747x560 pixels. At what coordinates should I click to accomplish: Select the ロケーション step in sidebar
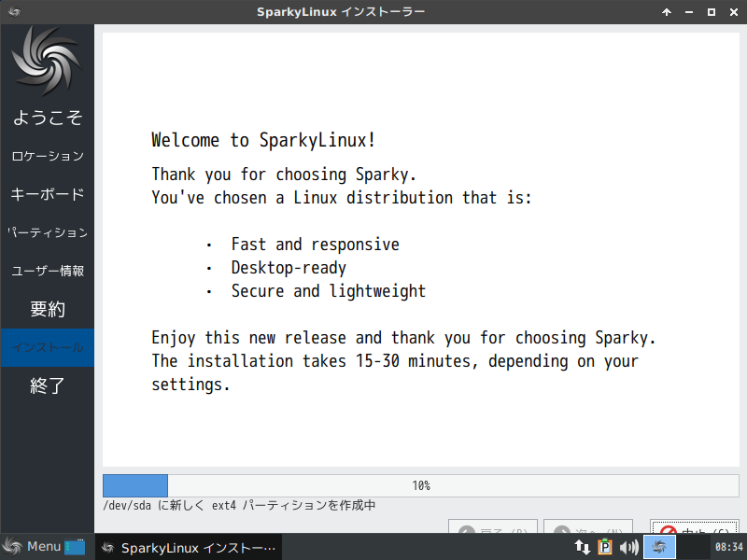(x=48, y=156)
